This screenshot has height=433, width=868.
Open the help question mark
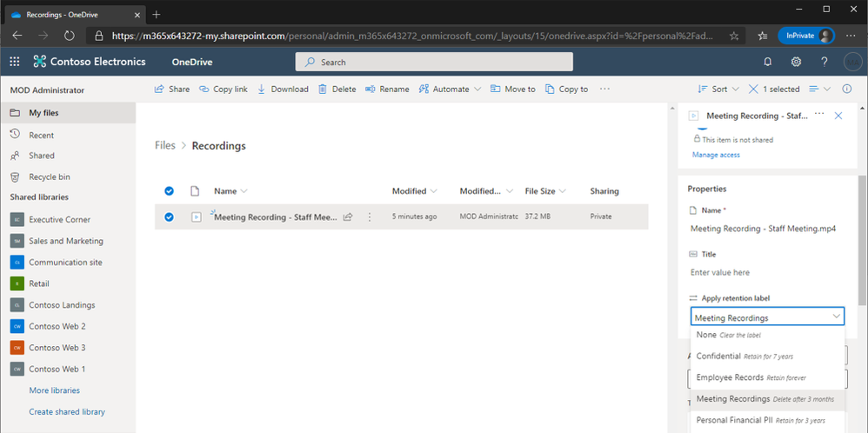pos(825,62)
